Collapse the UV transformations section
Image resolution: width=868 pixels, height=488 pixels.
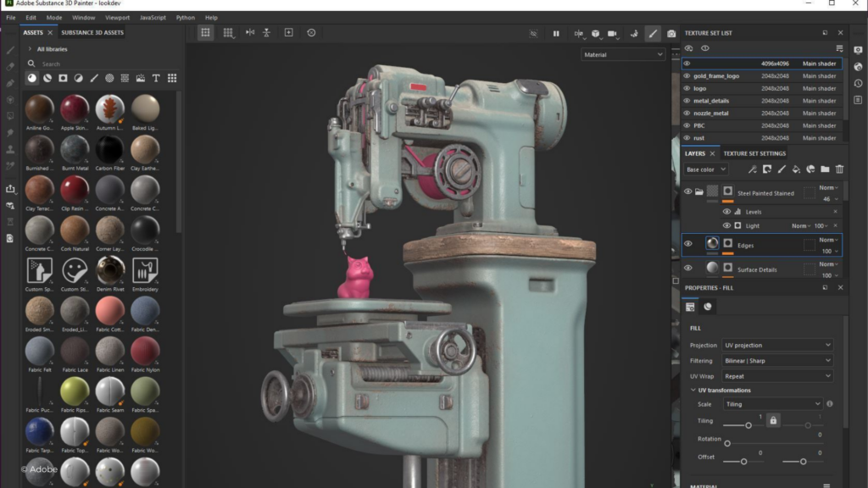coord(693,390)
